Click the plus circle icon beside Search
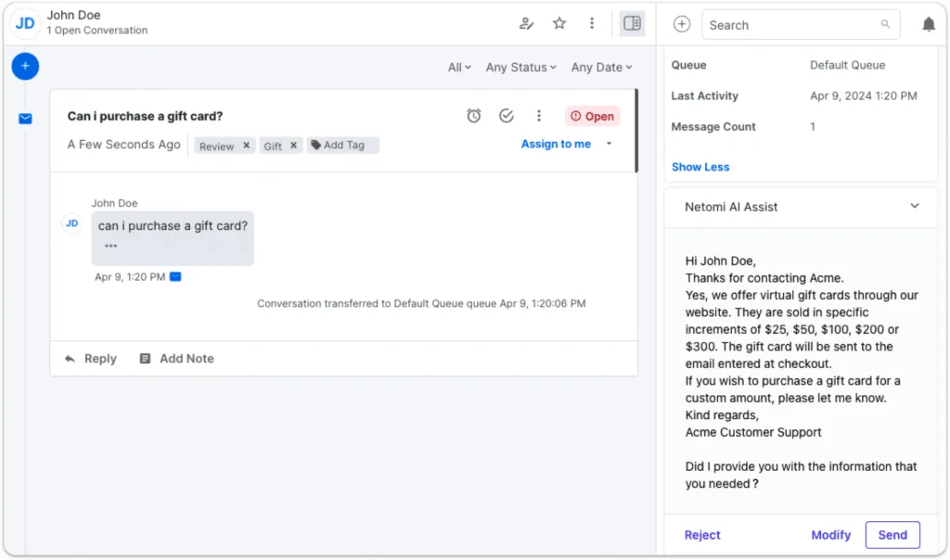Viewport: 950px width, 560px height. pyautogui.click(x=682, y=24)
